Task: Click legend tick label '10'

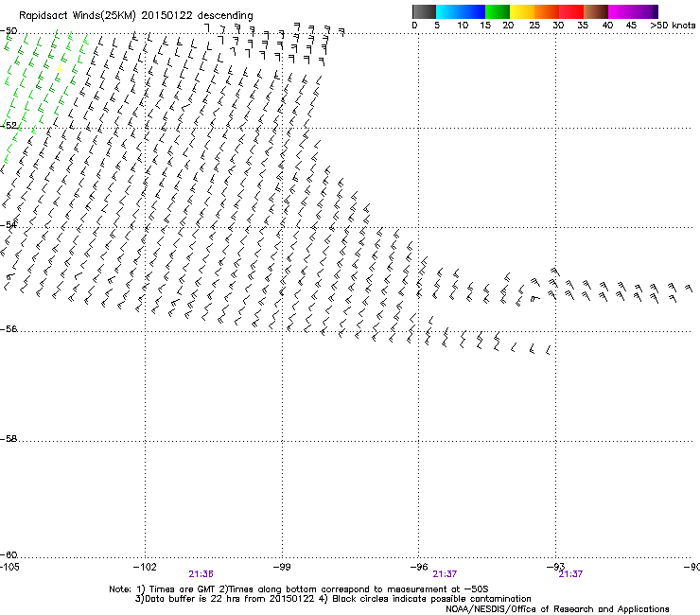Action: click(463, 26)
